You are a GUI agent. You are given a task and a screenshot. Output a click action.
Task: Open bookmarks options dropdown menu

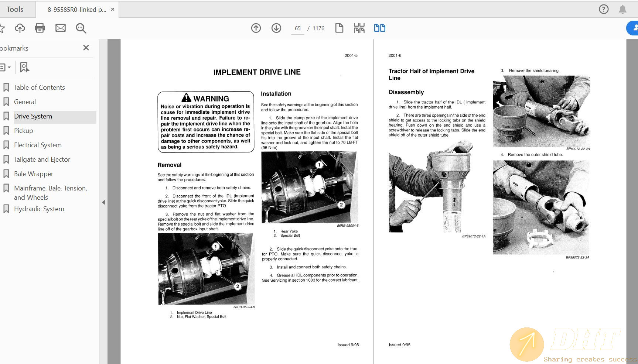(5, 67)
